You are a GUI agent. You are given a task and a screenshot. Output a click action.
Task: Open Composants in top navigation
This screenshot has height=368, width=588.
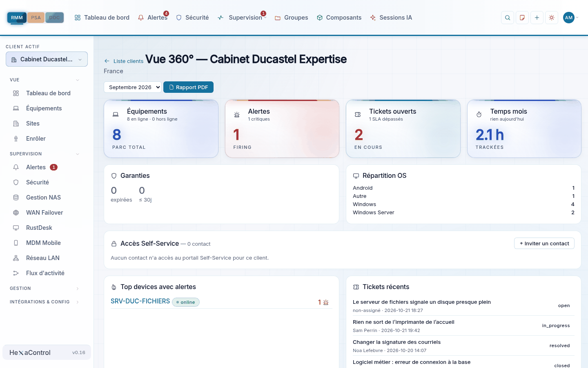point(339,18)
